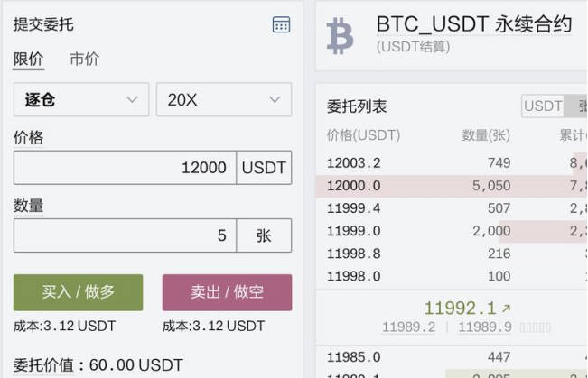Expand the 20X leverage dropdown
588x378 pixels.
(x=223, y=99)
